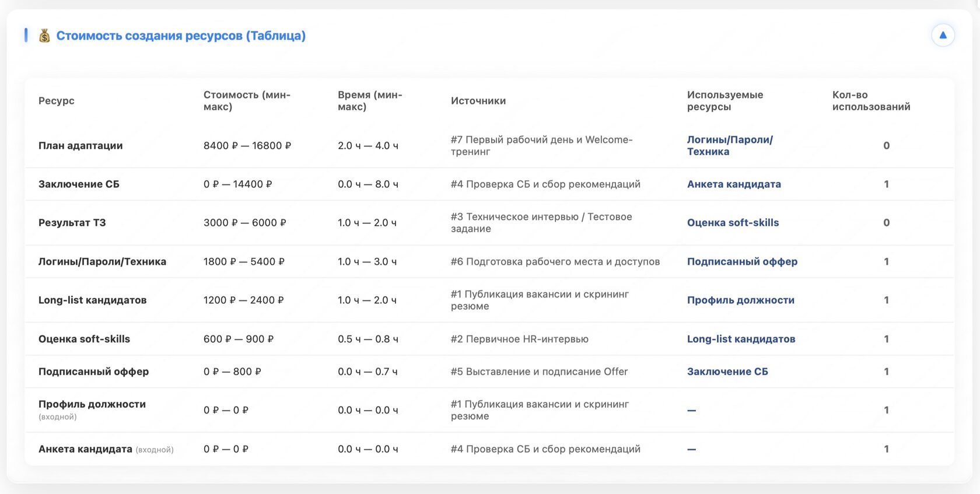980x494 pixels.
Task: Click the source text in the Заключение СБ row
Action: tap(545, 184)
